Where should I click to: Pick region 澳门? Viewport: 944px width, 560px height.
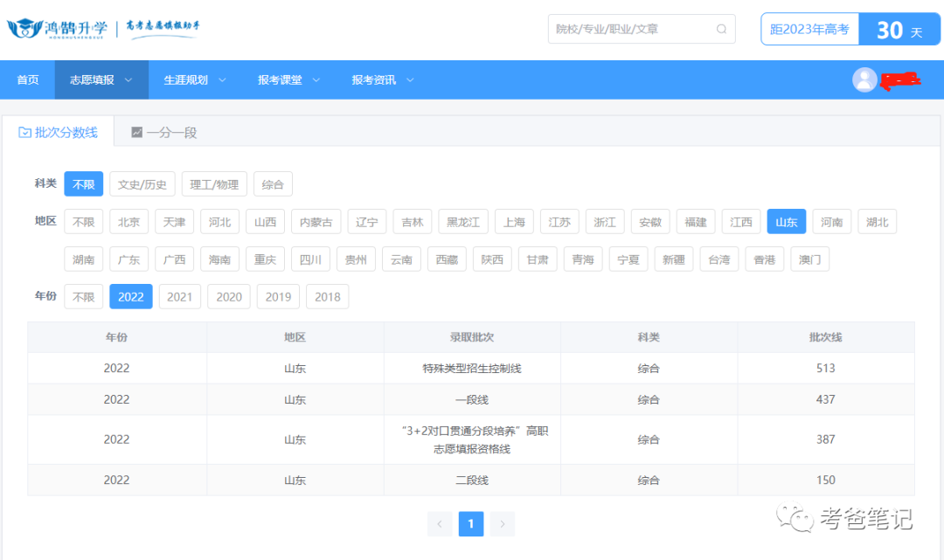tap(809, 259)
